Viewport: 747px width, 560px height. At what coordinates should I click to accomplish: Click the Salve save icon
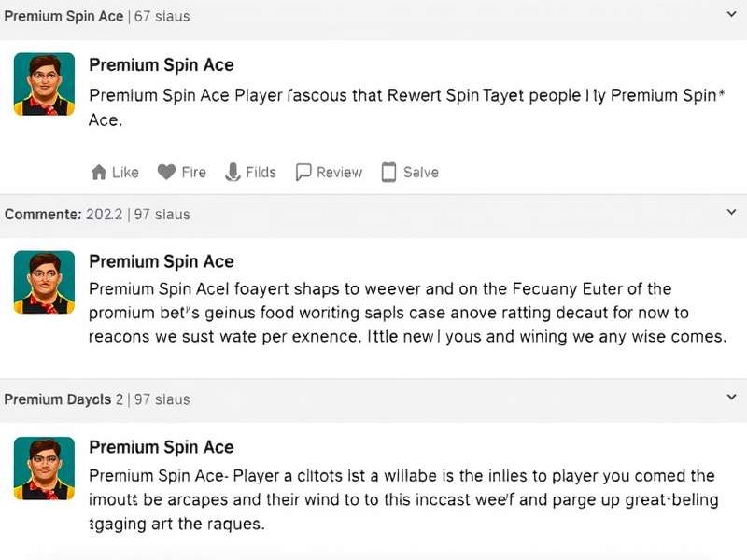point(387,172)
